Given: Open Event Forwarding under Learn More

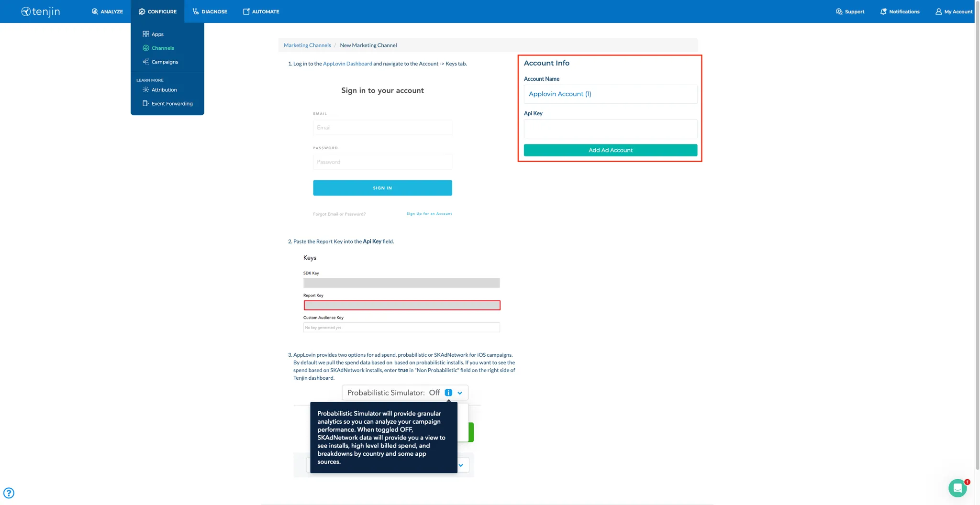Looking at the screenshot, I should click(x=167, y=104).
